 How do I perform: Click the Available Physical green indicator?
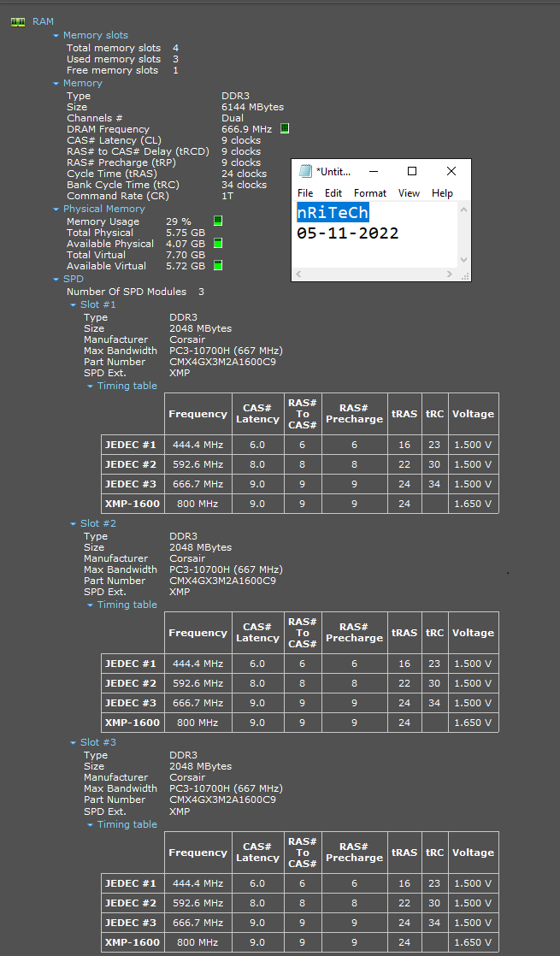[218, 244]
